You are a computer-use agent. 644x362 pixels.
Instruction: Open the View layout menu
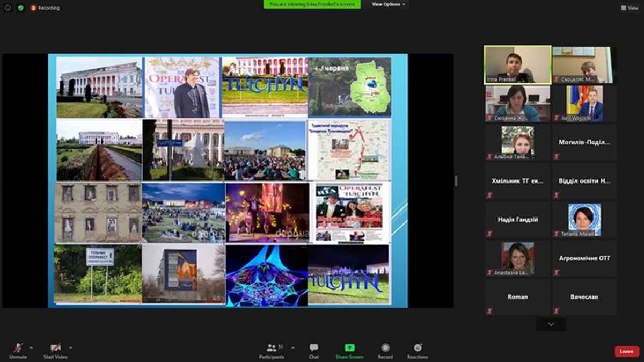629,8
